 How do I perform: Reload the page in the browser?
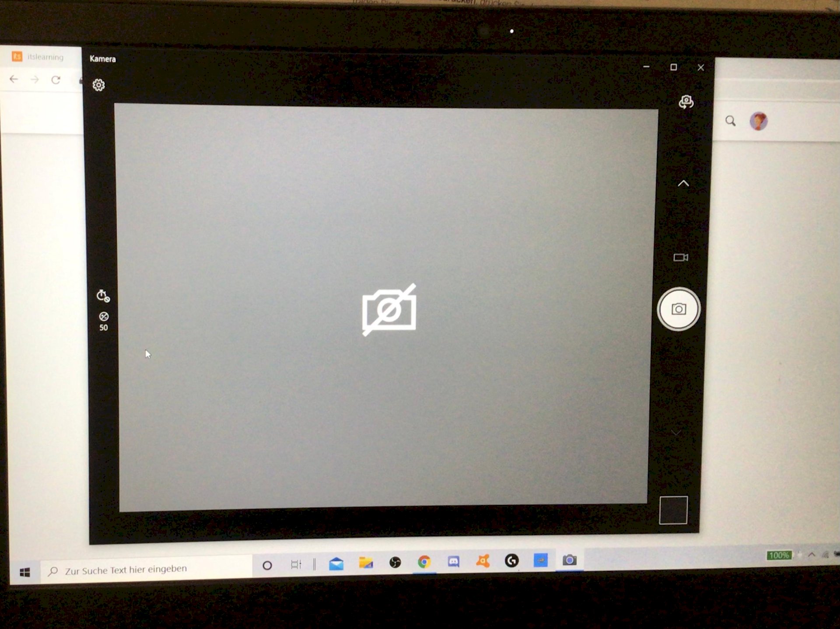(x=56, y=80)
